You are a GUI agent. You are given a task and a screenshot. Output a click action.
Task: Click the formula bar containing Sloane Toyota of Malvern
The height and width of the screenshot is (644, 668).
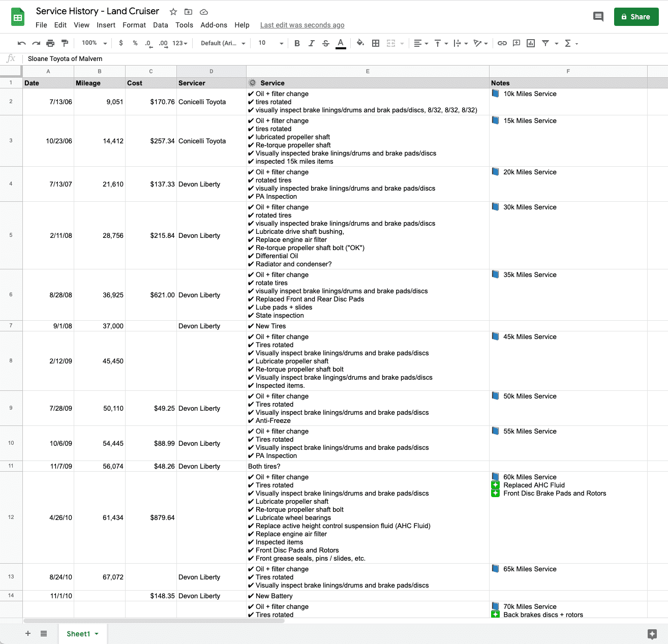coord(346,59)
